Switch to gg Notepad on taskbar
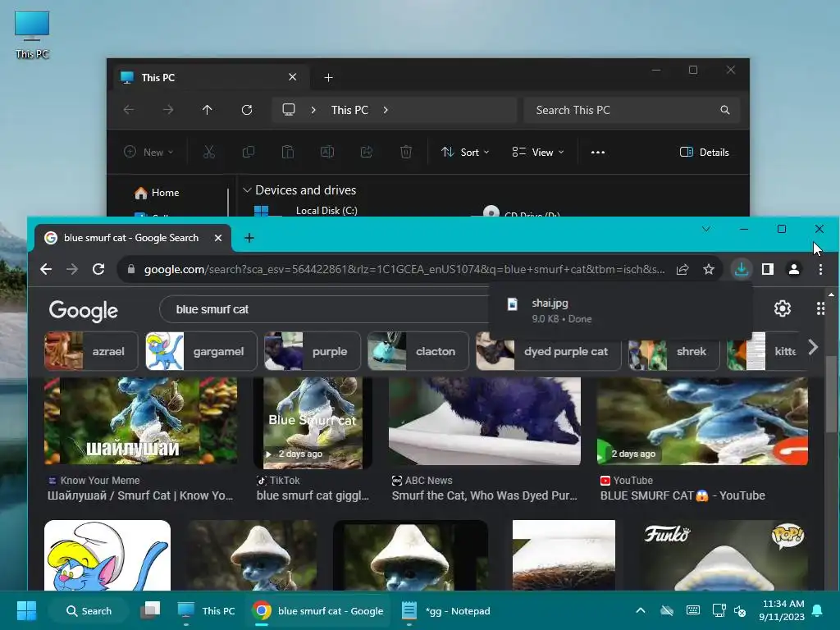The width and height of the screenshot is (840, 630). [446, 610]
